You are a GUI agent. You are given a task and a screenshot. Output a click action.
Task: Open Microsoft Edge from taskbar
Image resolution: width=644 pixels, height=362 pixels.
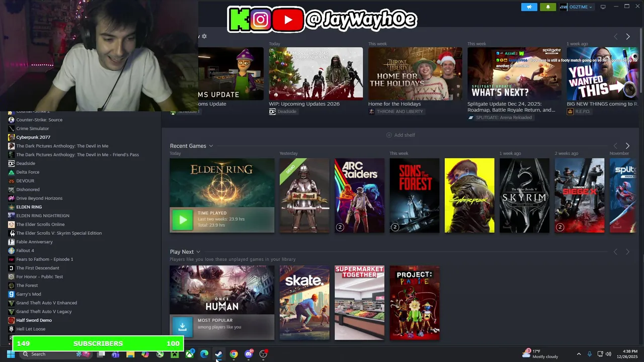click(x=204, y=354)
